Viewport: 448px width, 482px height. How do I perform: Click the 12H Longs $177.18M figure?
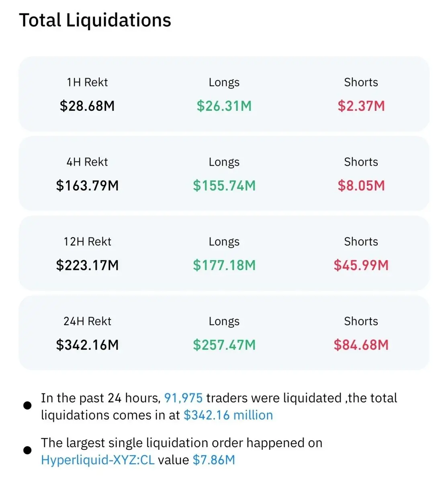tap(224, 265)
